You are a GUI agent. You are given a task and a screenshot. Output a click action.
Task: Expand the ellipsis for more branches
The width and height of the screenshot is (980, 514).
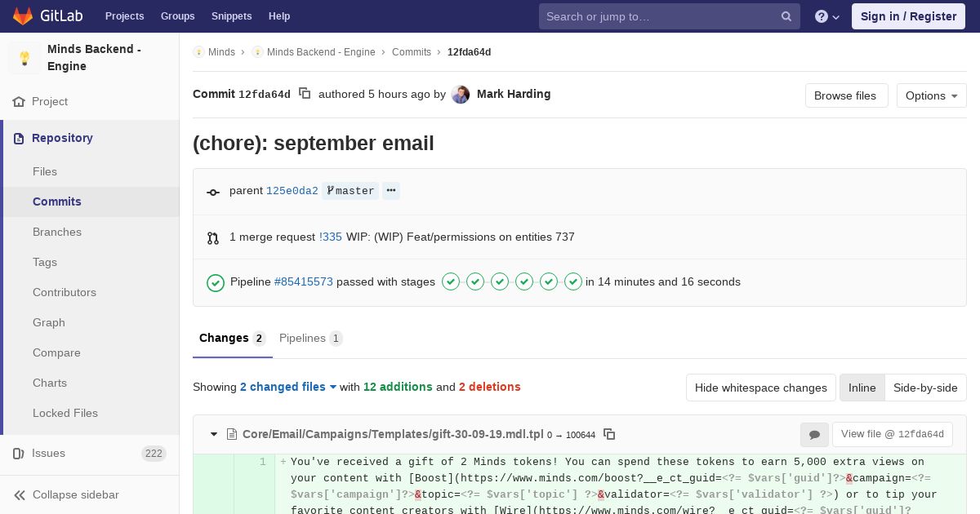click(x=391, y=191)
